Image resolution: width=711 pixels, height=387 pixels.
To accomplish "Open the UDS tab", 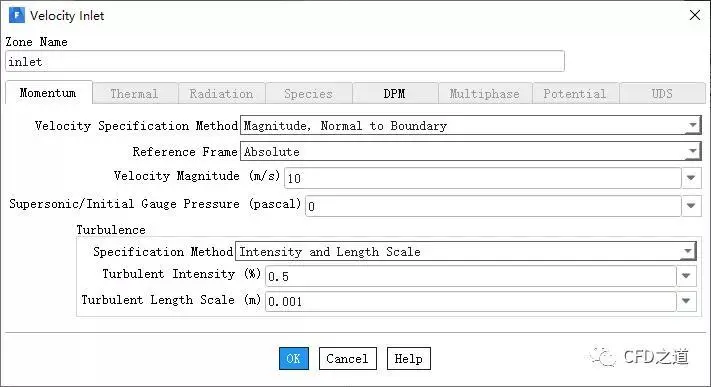I will 662,94.
